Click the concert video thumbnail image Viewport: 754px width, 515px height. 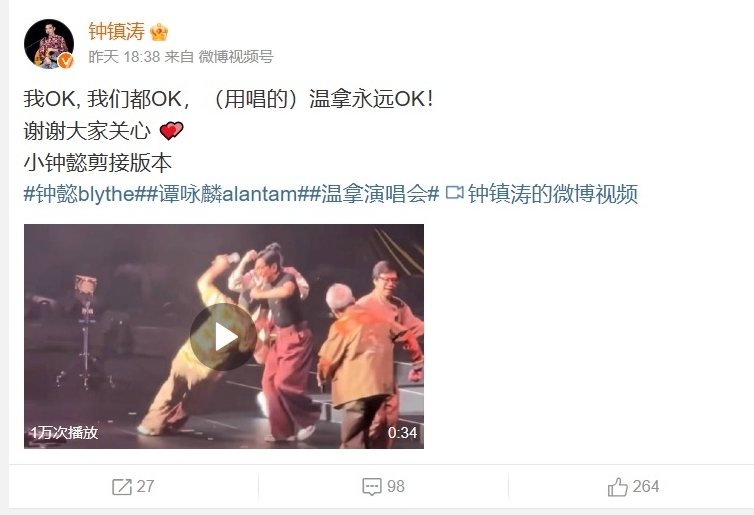point(224,336)
